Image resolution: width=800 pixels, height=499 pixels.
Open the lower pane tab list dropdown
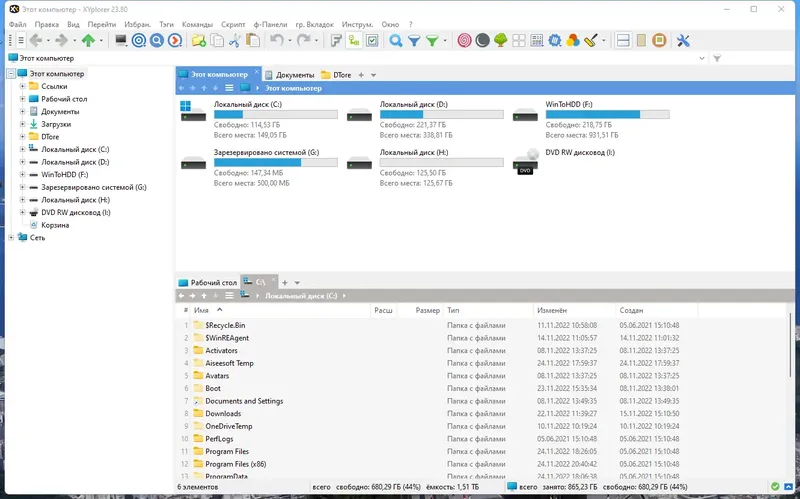[297, 283]
